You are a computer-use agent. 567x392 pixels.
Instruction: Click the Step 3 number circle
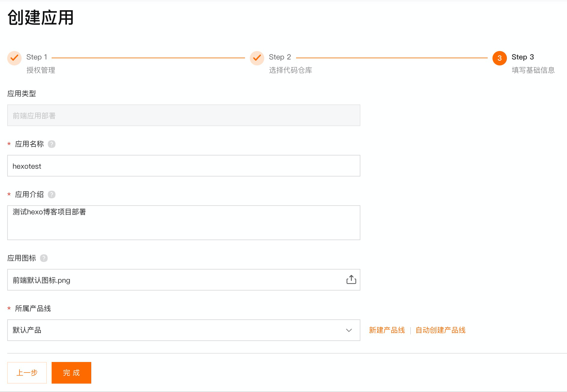tap(499, 58)
